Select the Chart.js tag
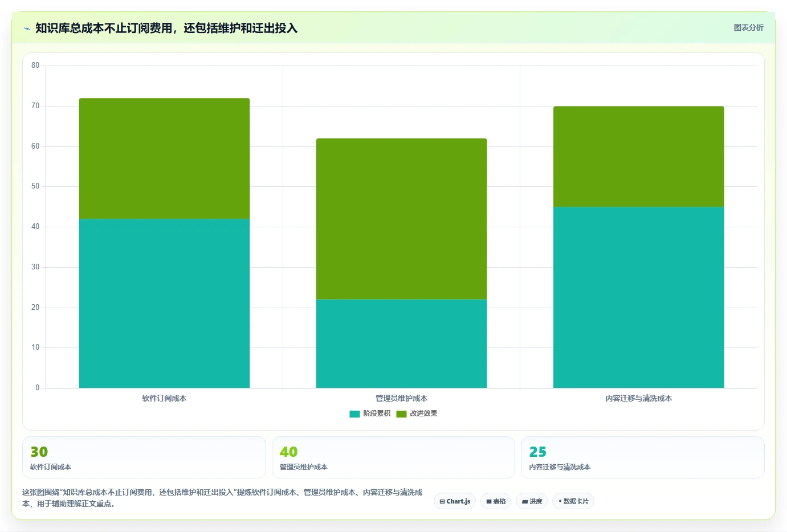 tap(455, 501)
